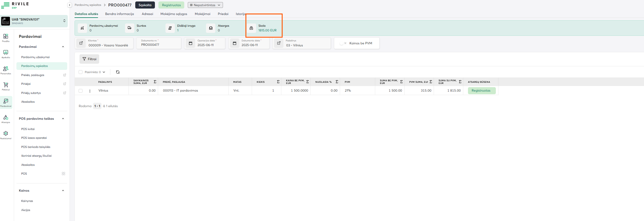Open the Personalas sidebar icon
Viewport: 644px width, 221px height.
click(6, 69)
